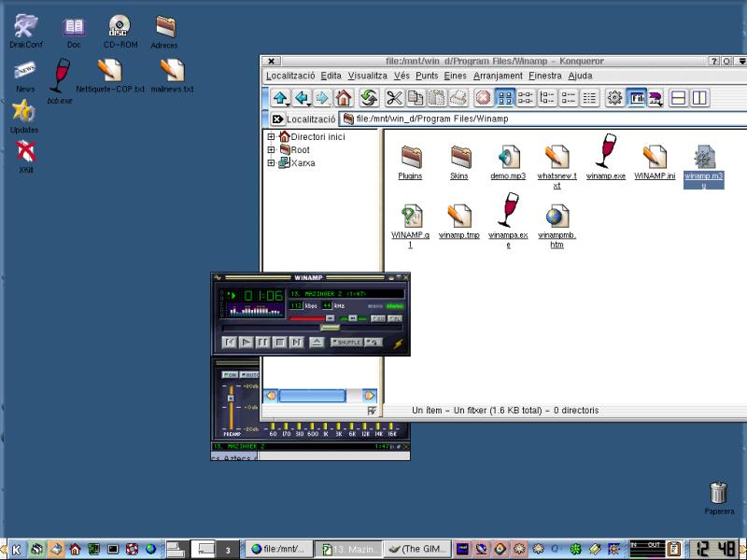Switch to Icon view mode in Konqueror
Viewport: 747px width, 560px height.
[504, 98]
